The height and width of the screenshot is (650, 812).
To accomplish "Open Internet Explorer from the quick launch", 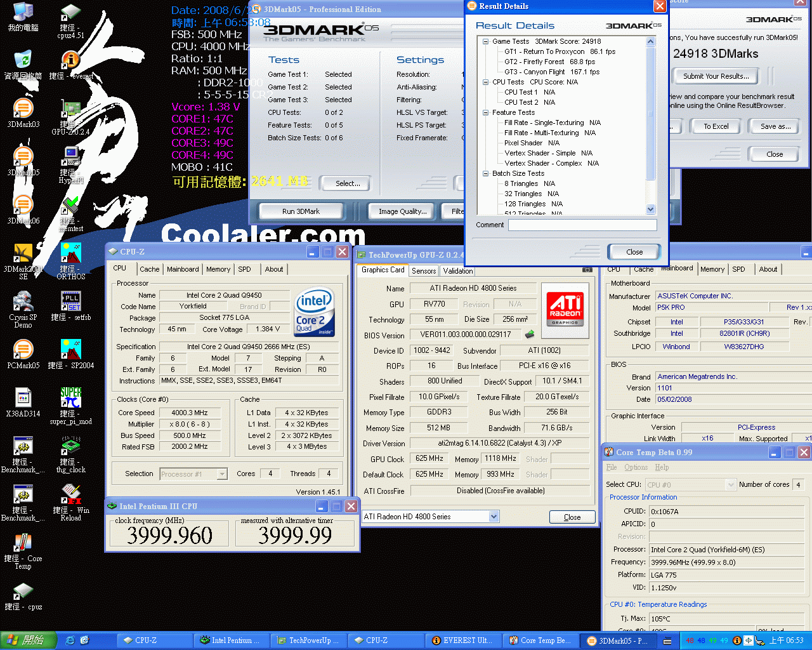I will tap(70, 640).
